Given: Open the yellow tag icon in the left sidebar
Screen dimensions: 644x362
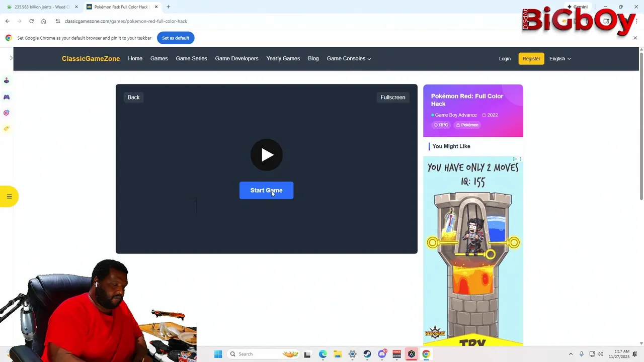Looking at the screenshot, I should point(7,129).
